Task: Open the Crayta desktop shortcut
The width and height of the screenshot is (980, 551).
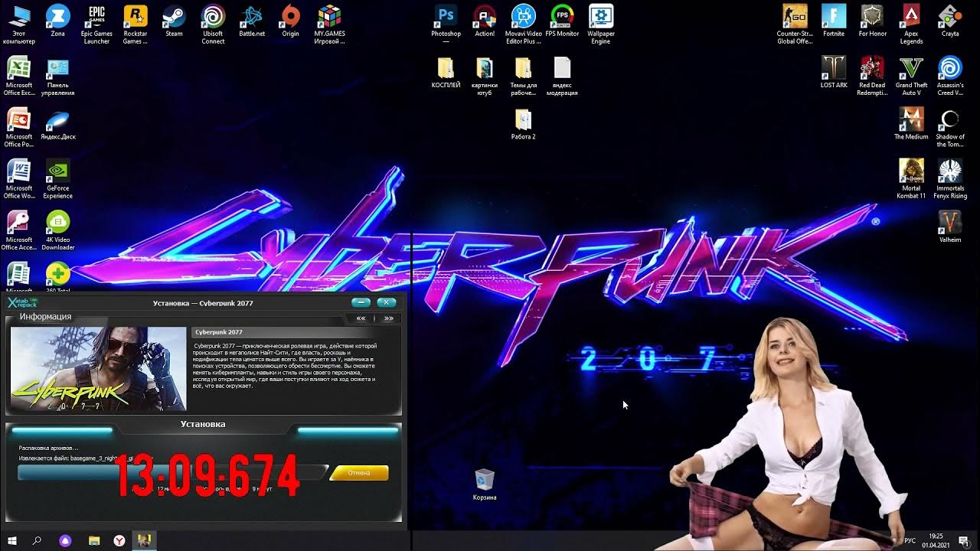Action: click(x=950, y=21)
